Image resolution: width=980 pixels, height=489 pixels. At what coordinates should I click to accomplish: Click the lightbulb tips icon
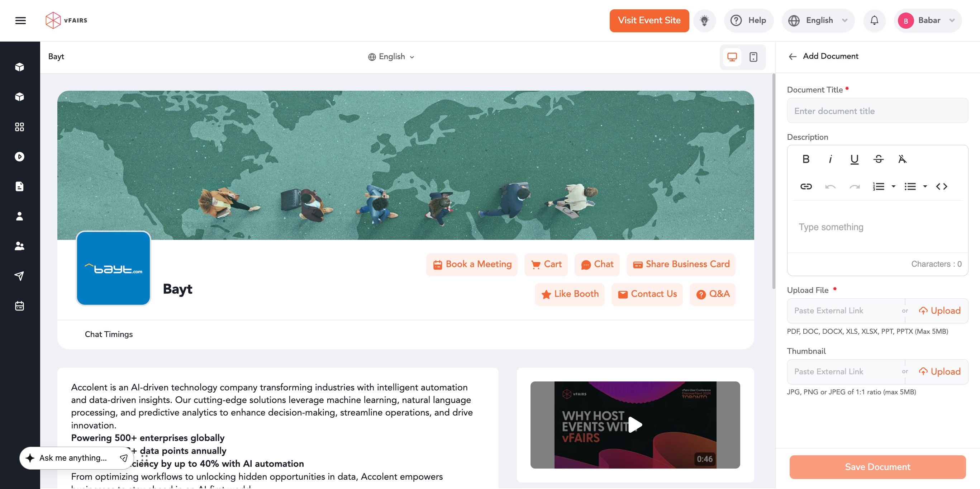tap(704, 20)
